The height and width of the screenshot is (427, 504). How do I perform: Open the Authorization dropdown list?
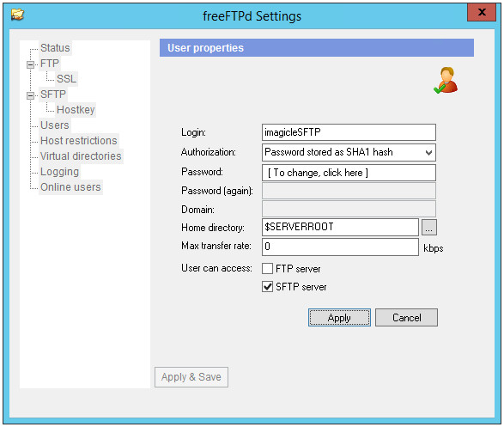pos(349,152)
